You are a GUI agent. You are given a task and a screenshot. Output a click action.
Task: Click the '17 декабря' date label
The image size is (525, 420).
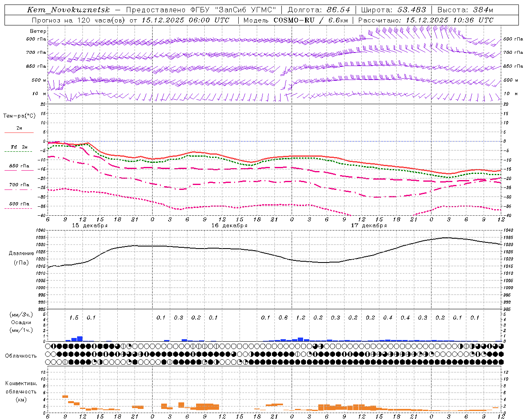pyautogui.click(x=369, y=226)
